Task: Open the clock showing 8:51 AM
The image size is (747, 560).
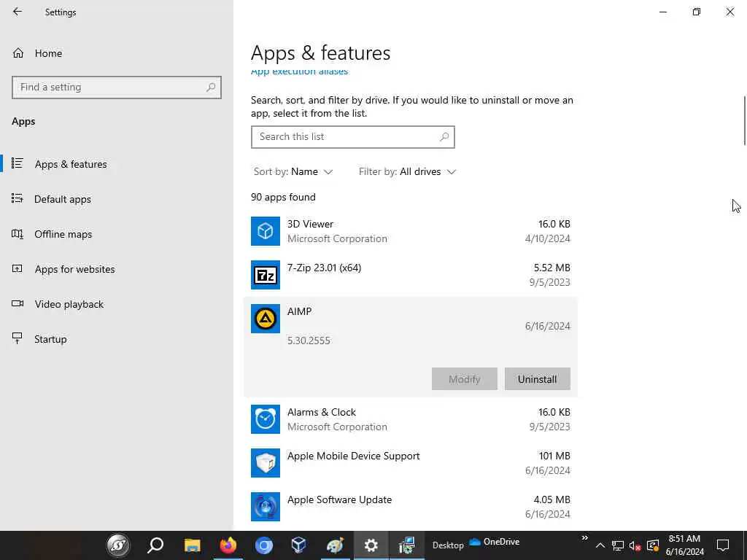Action: point(684,545)
